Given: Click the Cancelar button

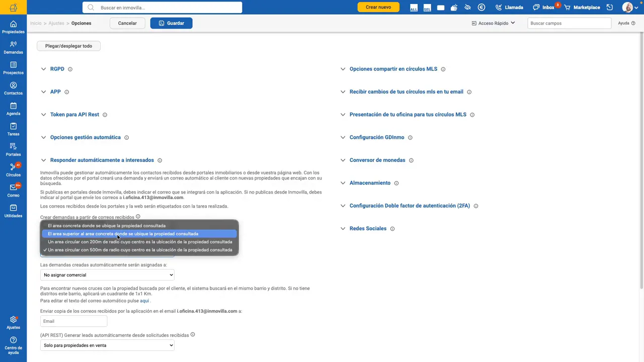Looking at the screenshot, I should coord(127,23).
